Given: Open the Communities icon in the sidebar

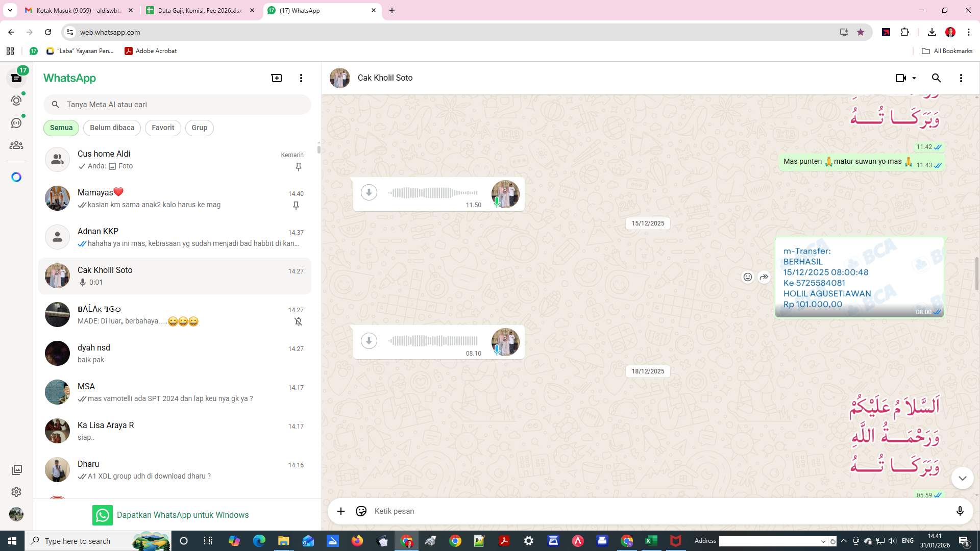Looking at the screenshot, I should (x=16, y=145).
